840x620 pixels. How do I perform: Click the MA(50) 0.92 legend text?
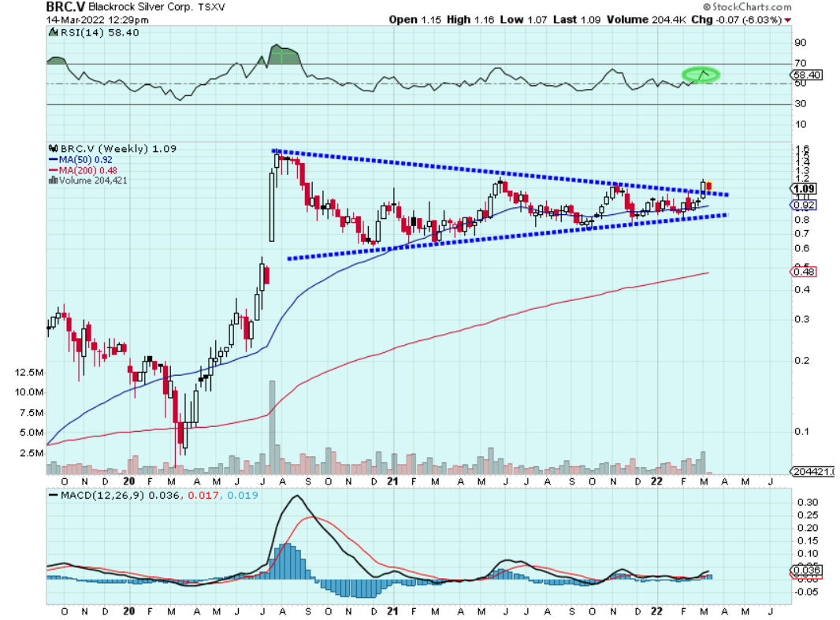pyautogui.click(x=86, y=160)
